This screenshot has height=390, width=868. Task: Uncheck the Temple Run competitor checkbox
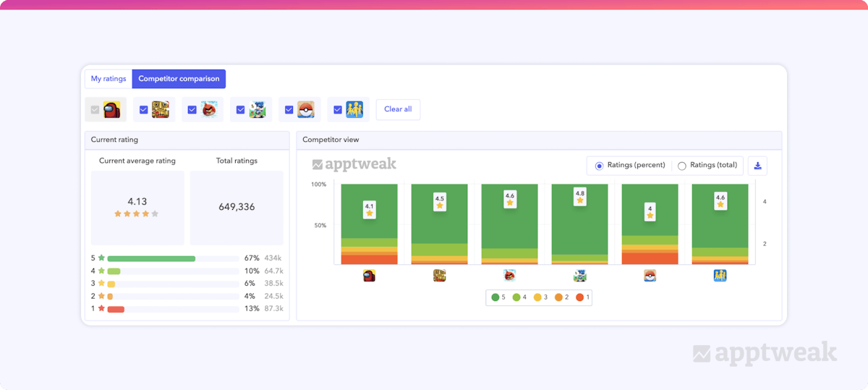143,110
